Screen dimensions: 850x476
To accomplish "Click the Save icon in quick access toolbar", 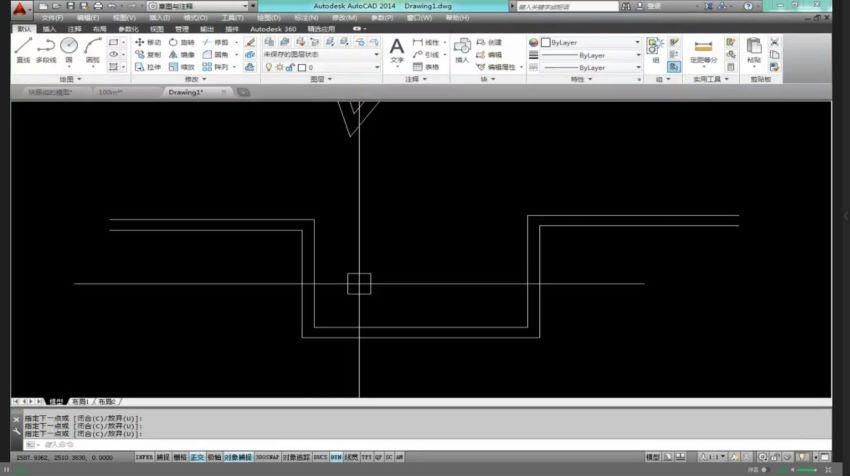I will coord(70,6).
